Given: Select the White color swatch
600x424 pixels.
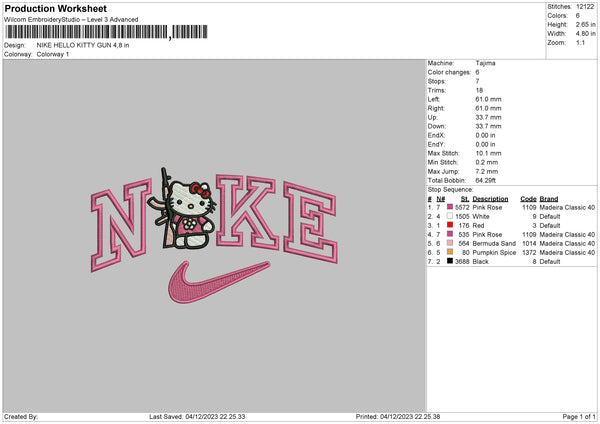Looking at the screenshot, I should pos(450,216).
